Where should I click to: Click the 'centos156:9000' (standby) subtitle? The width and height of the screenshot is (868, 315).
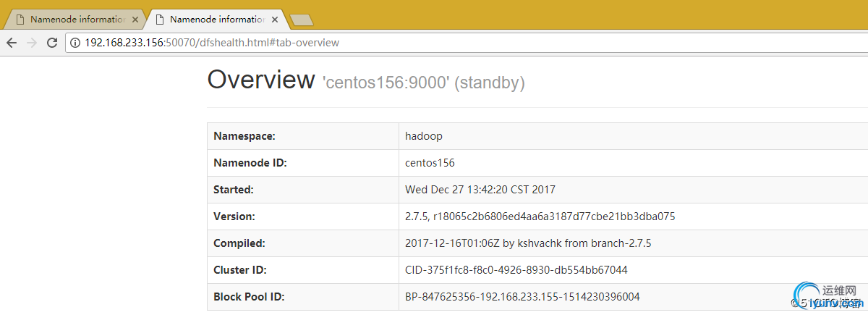pyautogui.click(x=423, y=83)
